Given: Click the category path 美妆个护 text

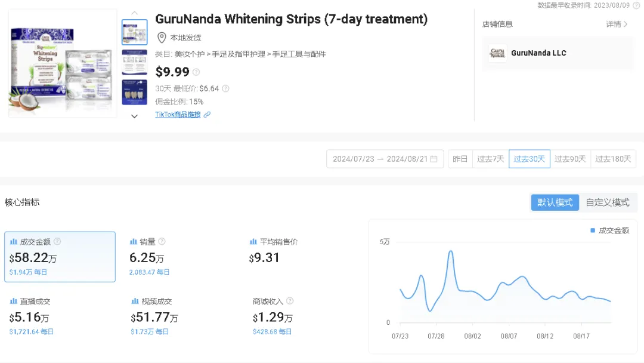Looking at the screenshot, I should 190,54.
